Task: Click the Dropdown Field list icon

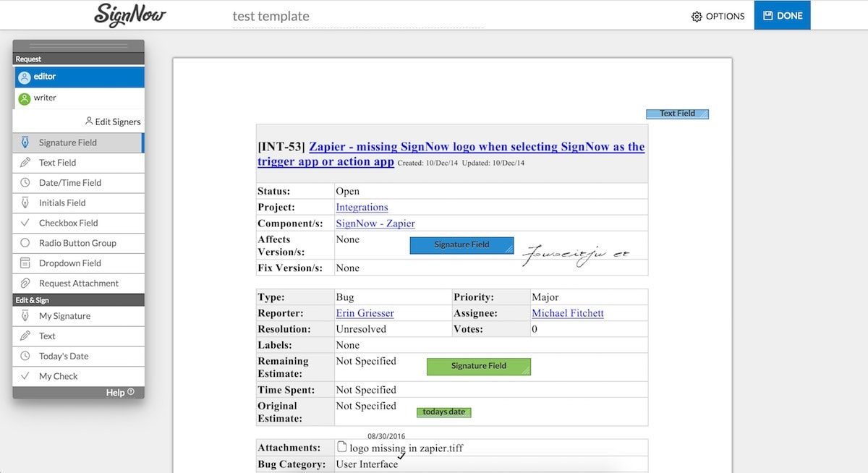Action: click(25, 263)
